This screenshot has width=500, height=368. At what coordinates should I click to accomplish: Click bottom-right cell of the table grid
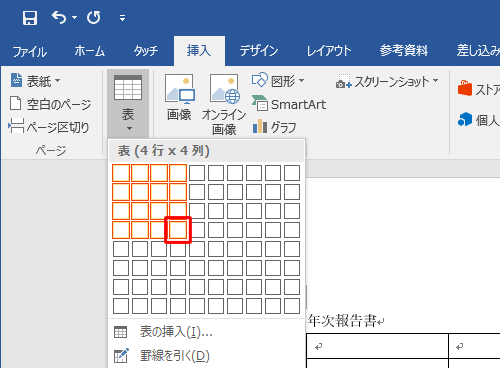(x=292, y=306)
